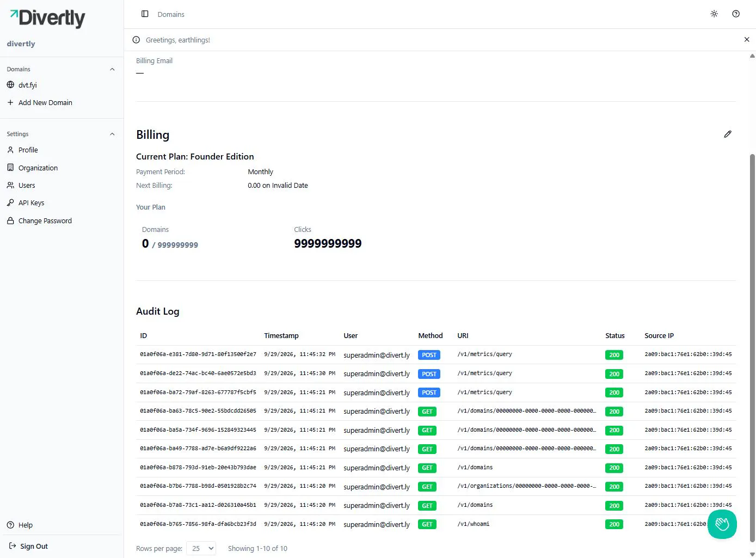Open the dvt.fyi domain
756x558 pixels.
[x=28, y=85]
